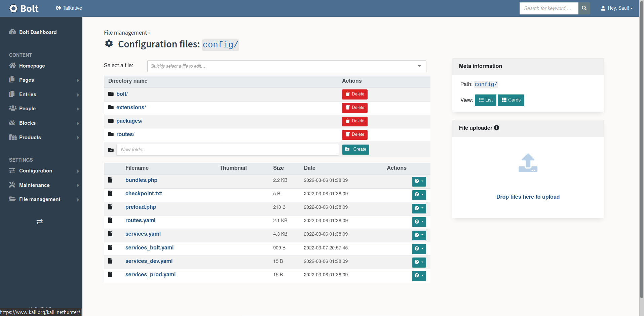The height and width of the screenshot is (316, 644).
Task: Click the folder icon next to extensions/
Action: [111, 108]
